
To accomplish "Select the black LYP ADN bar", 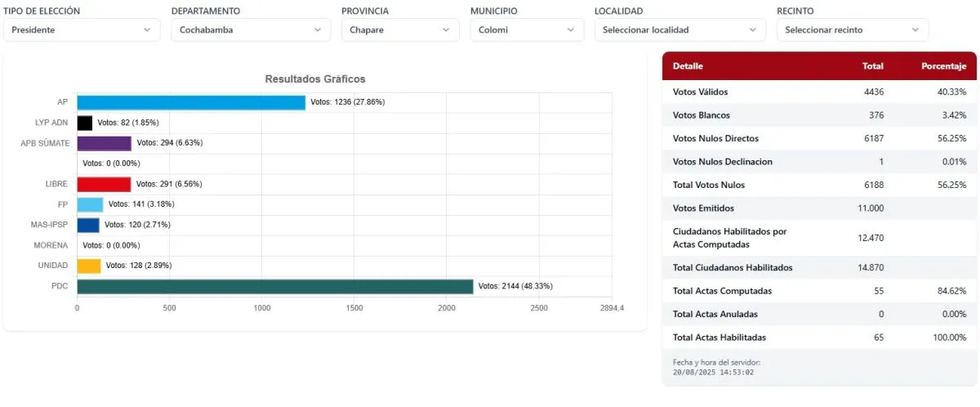I will click(84, 123).
